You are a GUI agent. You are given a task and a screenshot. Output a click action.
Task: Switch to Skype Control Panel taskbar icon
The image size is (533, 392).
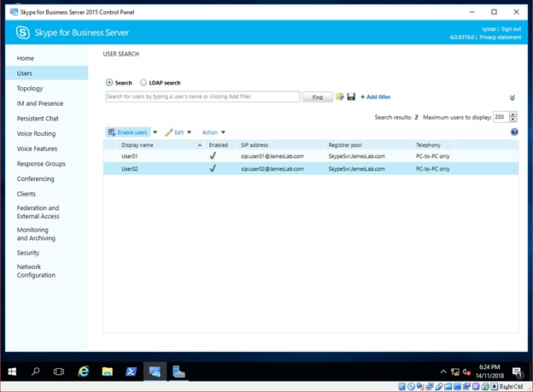[155, 372]
